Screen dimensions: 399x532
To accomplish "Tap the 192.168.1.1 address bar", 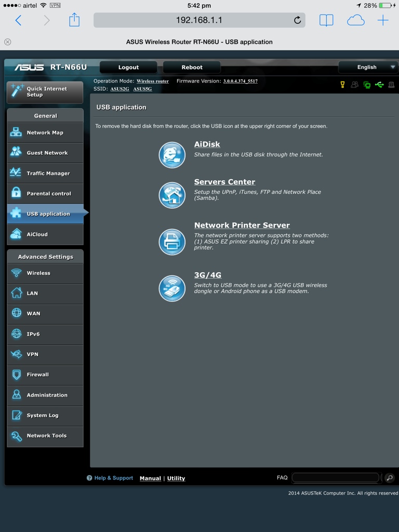I will [199, 20].
